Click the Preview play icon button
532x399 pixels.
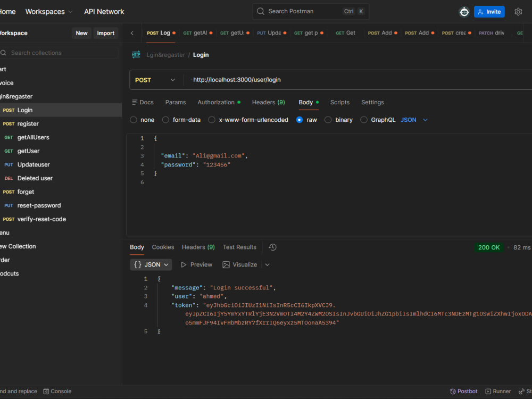click(196, 264)
